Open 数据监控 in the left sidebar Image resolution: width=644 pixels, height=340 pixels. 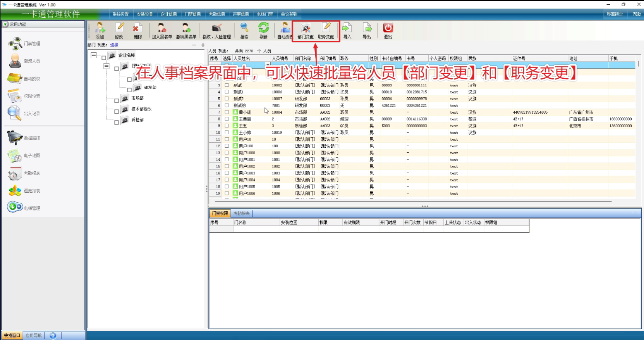click(x=24, y=138)
